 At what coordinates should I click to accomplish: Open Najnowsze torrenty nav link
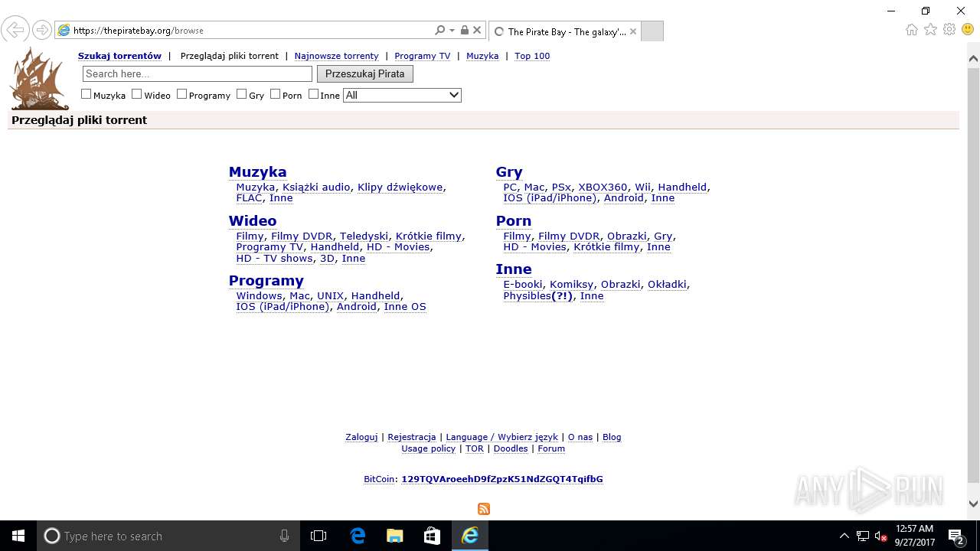pos(337,56)
